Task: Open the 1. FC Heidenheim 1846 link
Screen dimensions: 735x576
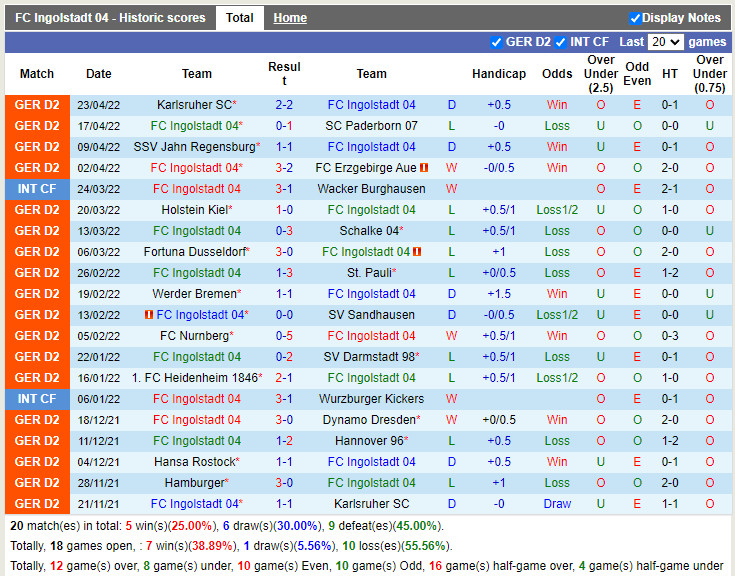Action: tap(194, 378)
